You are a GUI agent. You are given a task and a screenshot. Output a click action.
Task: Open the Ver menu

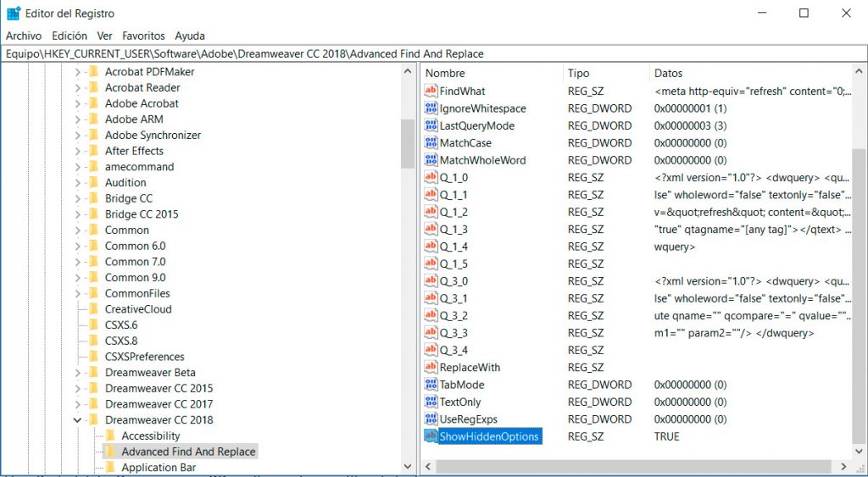click(104, 36)
